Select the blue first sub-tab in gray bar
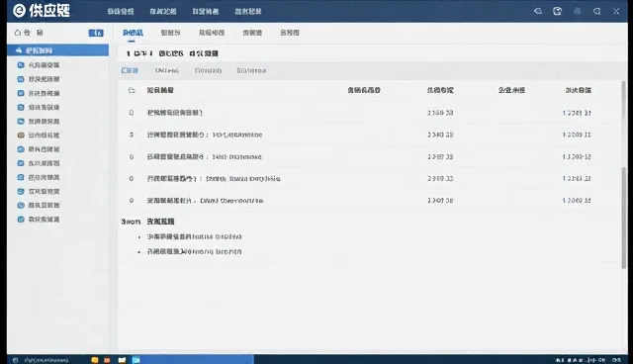633x364 pixels. click(x=130, y=70)
